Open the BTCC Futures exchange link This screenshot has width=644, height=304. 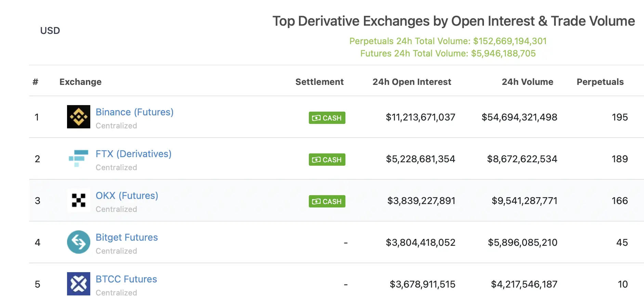coord(126,279)
